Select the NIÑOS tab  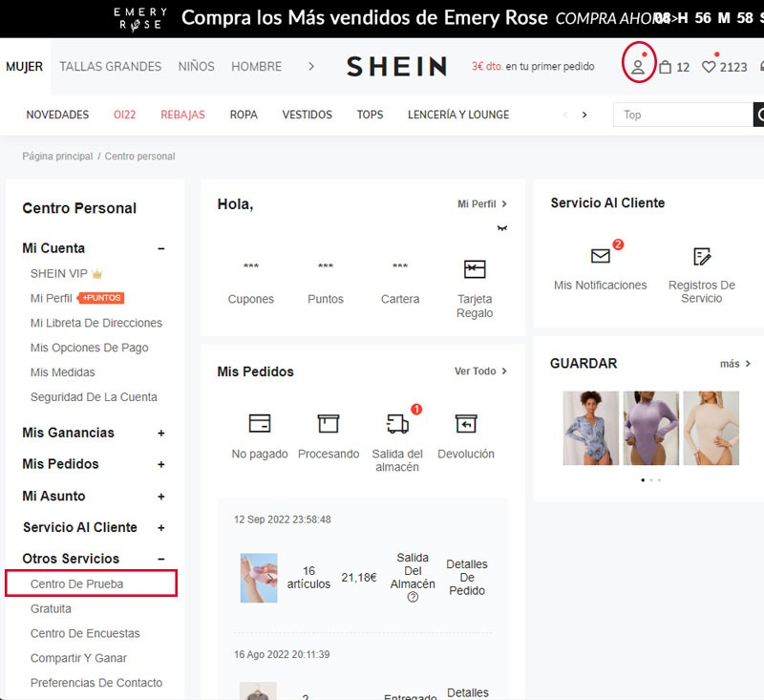click(196, 66)
